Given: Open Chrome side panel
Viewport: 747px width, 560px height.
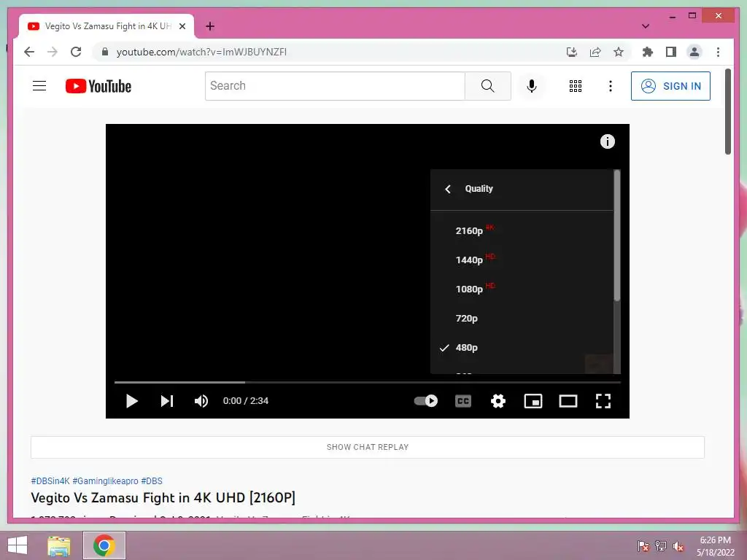Looking at the screenshot, I should (671, 52).
